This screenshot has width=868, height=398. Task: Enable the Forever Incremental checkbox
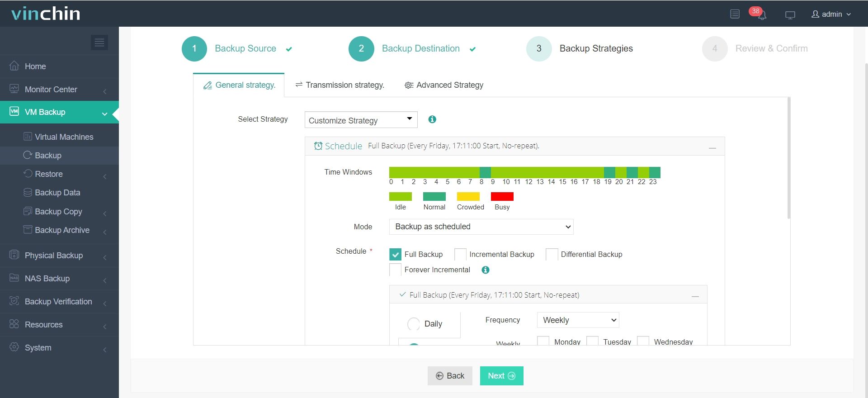click(x=395, y=270)
